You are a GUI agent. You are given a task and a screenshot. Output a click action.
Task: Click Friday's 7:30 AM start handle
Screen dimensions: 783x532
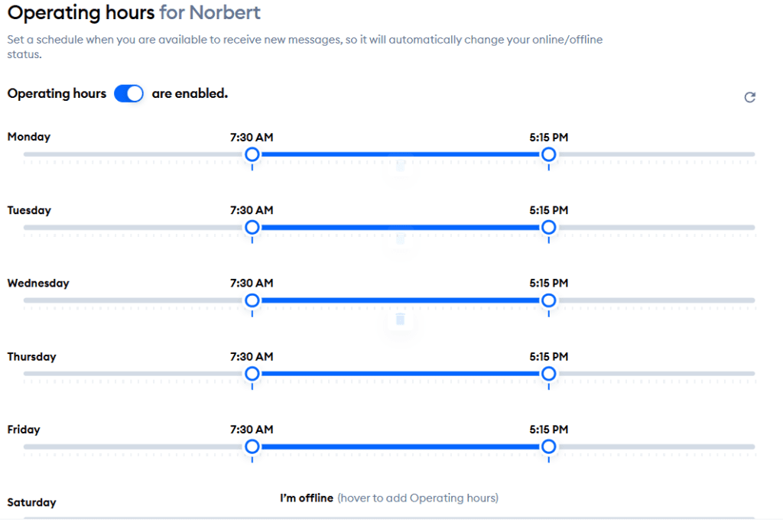coord(252,447)
